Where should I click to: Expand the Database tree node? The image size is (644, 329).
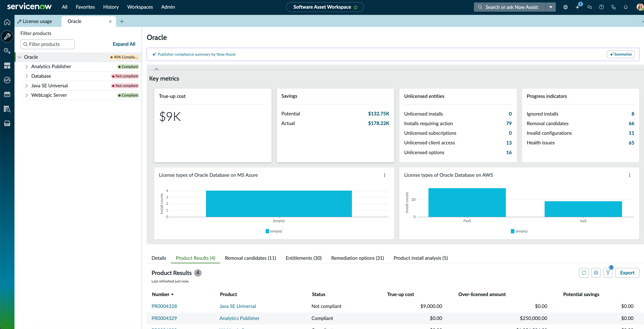point(27,76)
